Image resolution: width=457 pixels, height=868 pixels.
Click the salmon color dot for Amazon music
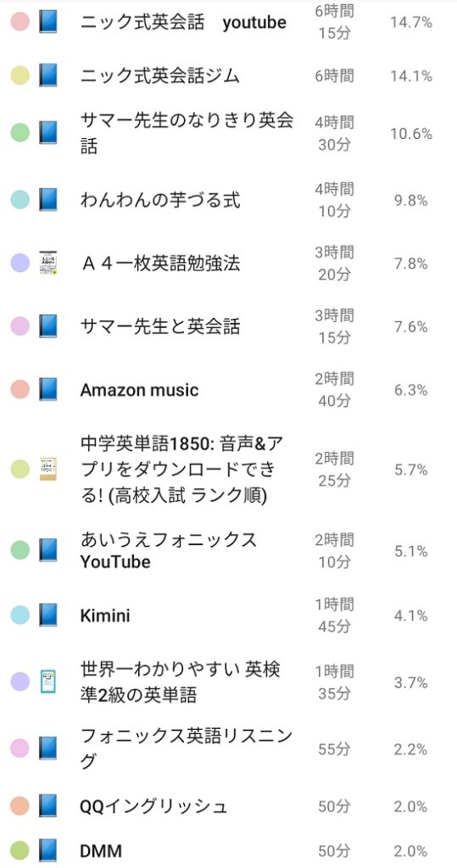20,390
